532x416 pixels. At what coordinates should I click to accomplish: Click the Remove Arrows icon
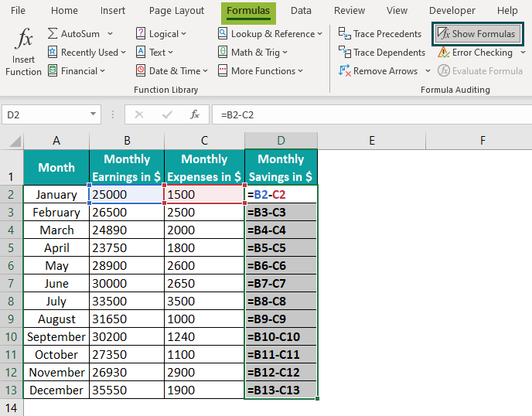tap(344, 70)
